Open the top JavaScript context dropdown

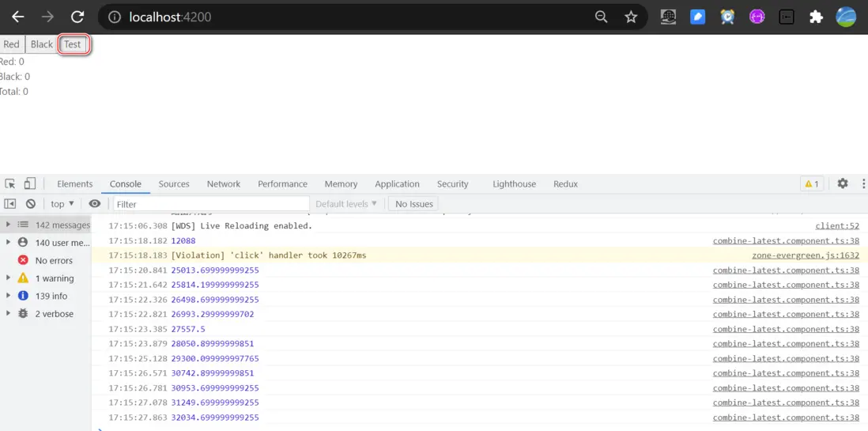pos(62,204)
